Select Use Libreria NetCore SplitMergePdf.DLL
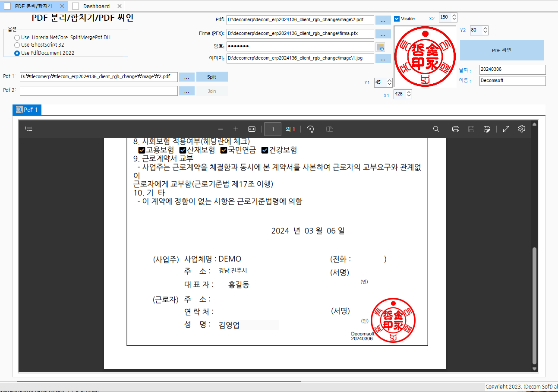 (63, 38)
